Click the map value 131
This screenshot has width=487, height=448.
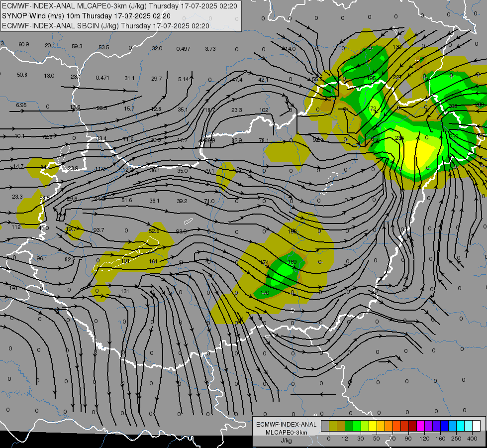tap(125, 291)
